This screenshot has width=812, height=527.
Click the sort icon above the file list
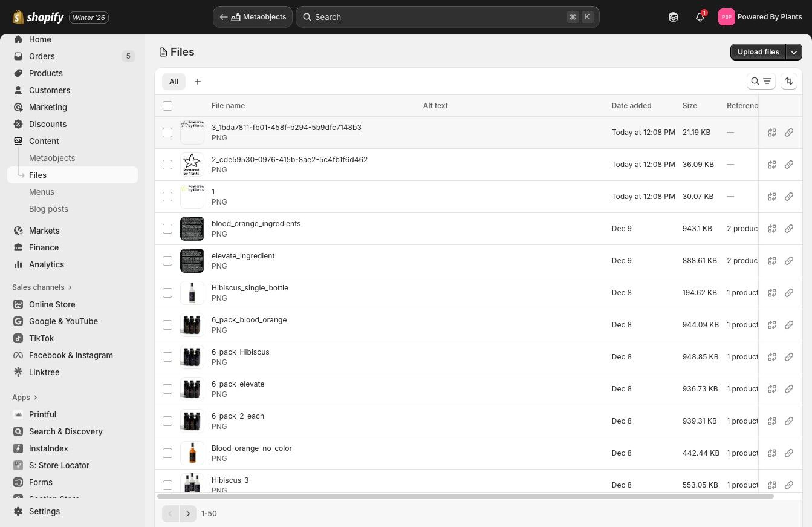pyautogui.click(x=789, y=81)
